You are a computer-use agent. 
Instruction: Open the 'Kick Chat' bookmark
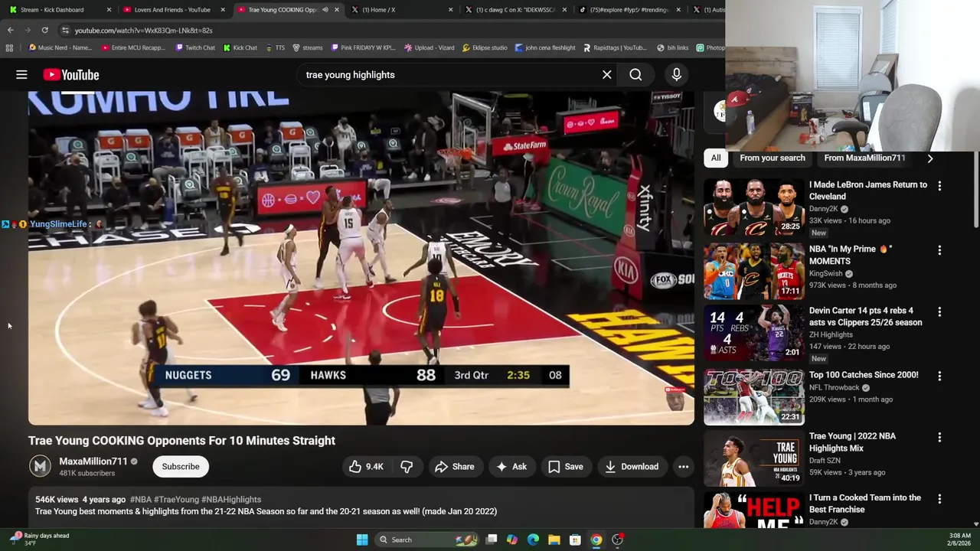(240, 47)
